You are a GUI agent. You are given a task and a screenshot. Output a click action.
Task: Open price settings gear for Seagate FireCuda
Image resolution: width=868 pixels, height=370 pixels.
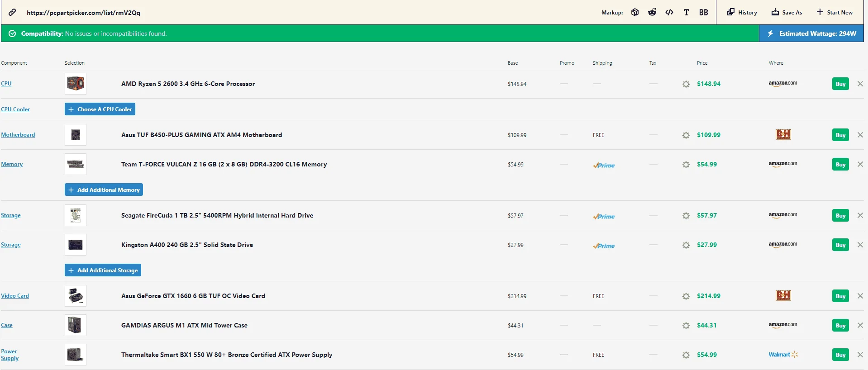tap(686, 216)
